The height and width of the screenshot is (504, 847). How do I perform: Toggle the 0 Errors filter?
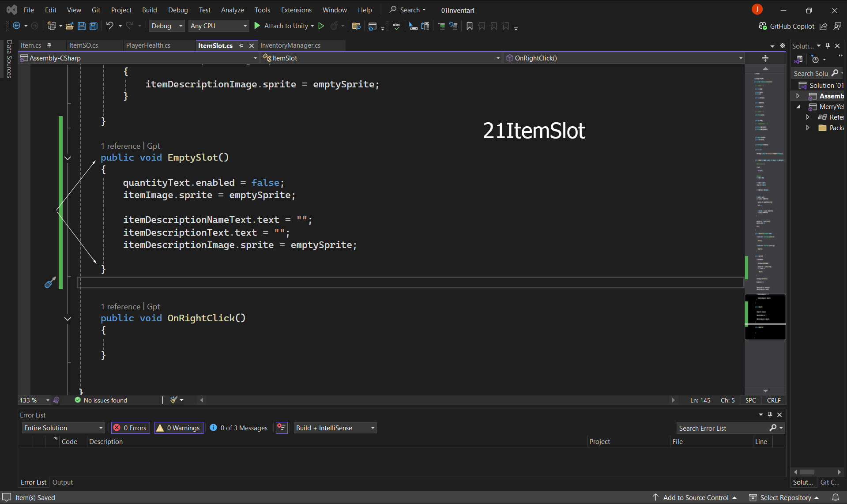(x=130, y=428)
